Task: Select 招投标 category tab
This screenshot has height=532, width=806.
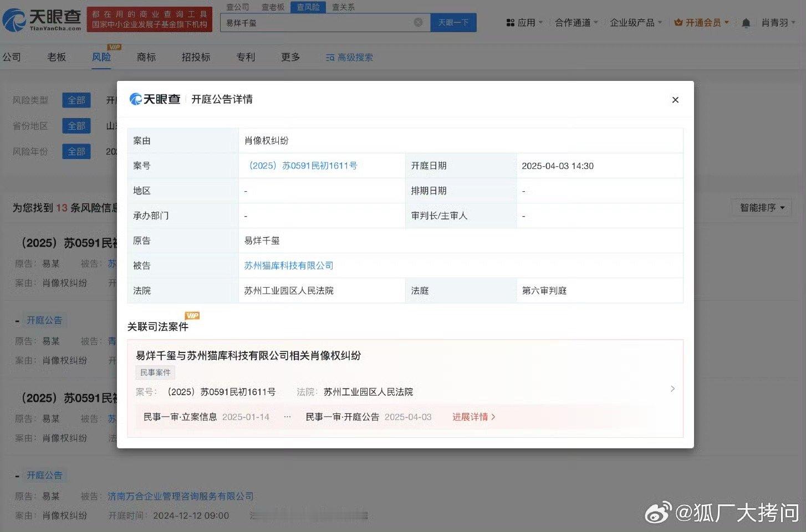Action: (196, 57)
